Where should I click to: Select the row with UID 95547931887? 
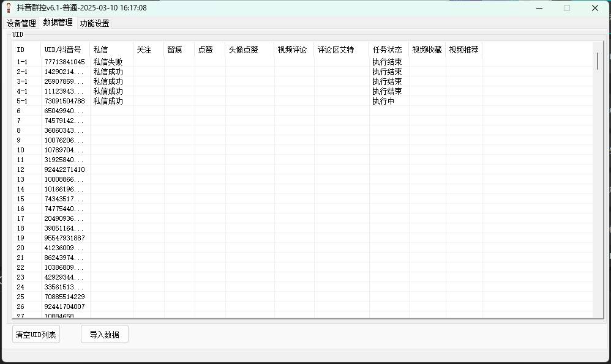pyautogui.click(x=65, y=238)
